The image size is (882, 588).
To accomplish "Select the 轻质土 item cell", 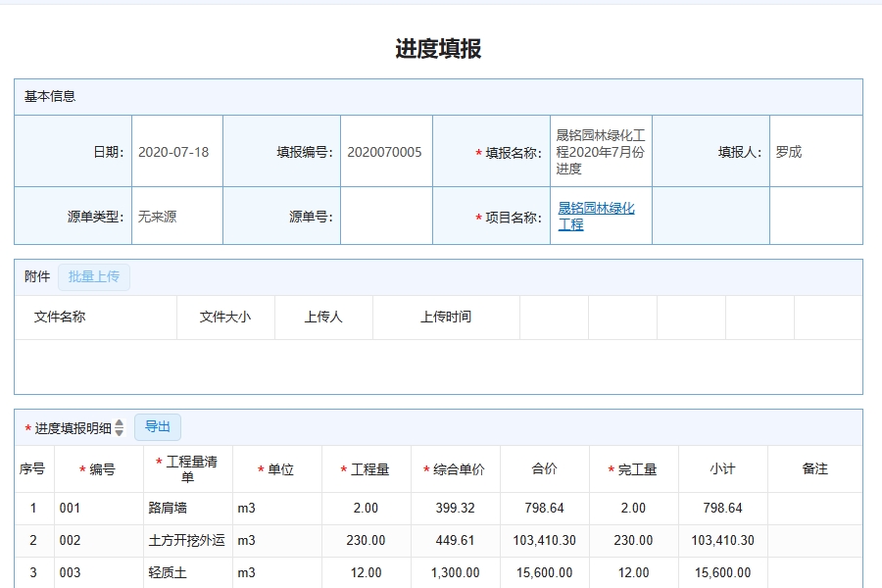I will (x=188, y=572).
